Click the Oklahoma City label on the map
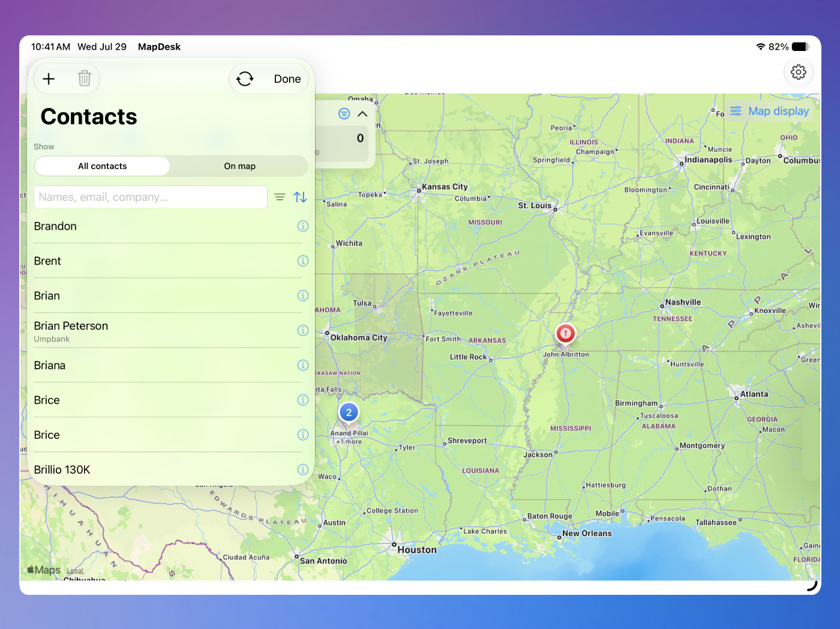This screenshot has width=840, height=629. [x=359, y=338]
